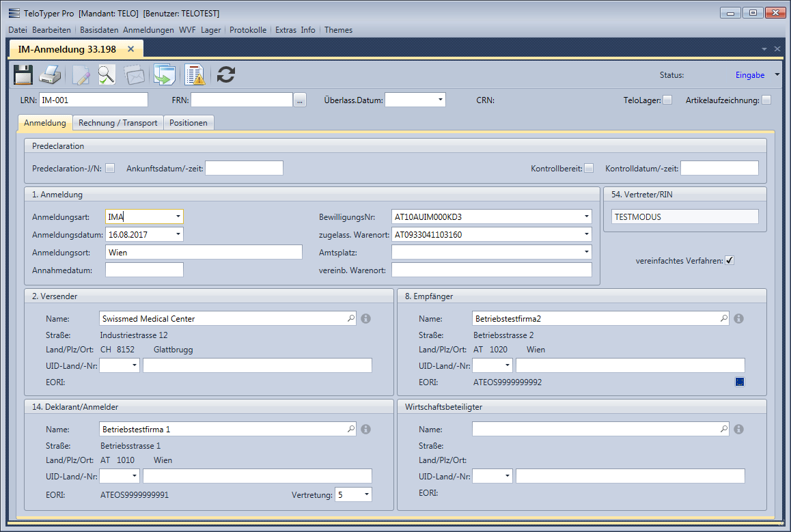791x532 pixels.
Task: Open the Lager menu
Action: pos(211,30)
